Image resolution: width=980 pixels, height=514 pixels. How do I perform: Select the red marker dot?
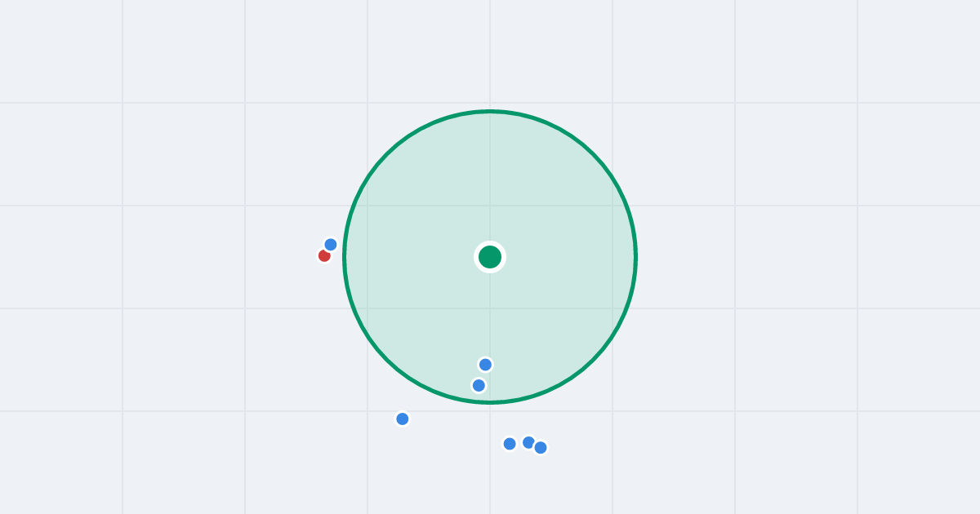coord(324,255)
